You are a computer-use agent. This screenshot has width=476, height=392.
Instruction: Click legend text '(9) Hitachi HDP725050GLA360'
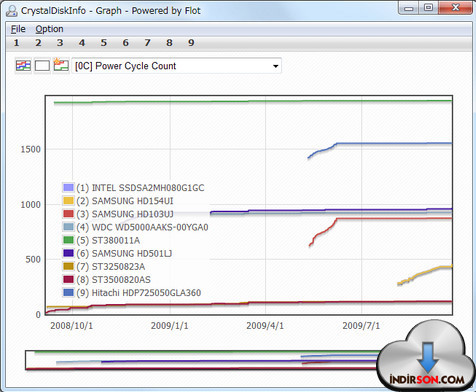[x=139, y=293]
